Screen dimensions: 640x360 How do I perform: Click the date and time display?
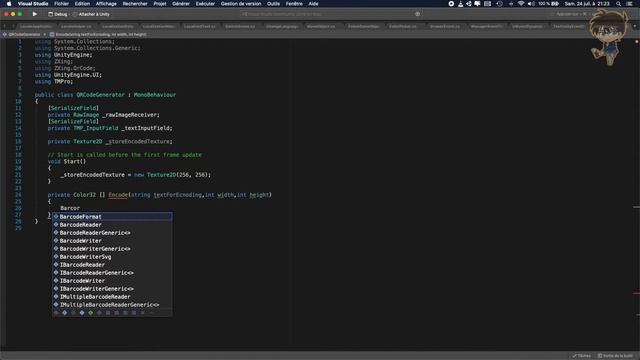tap(587, 4)
